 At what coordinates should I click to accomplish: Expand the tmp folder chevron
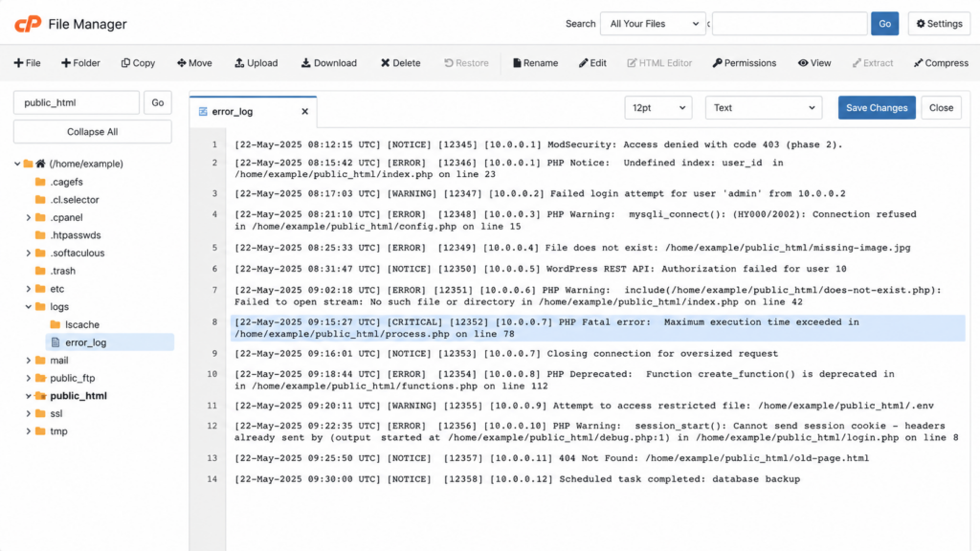click(28, 431)
